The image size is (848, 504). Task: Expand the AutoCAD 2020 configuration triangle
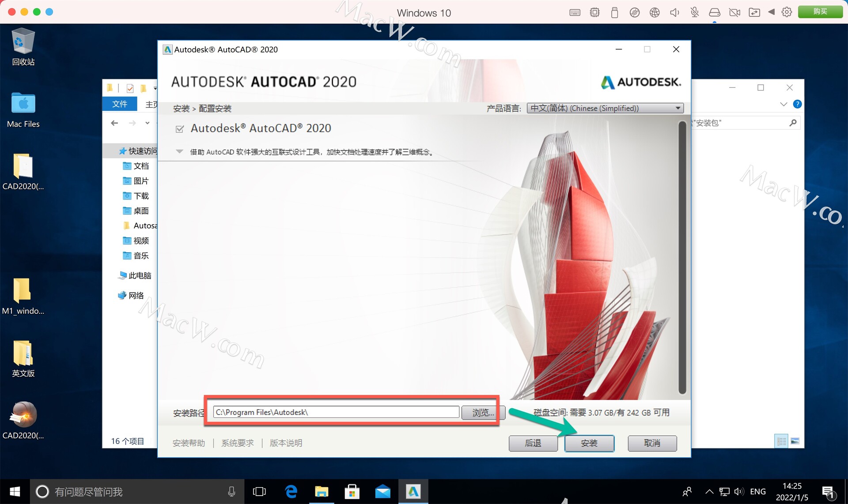tap(179, 151)
